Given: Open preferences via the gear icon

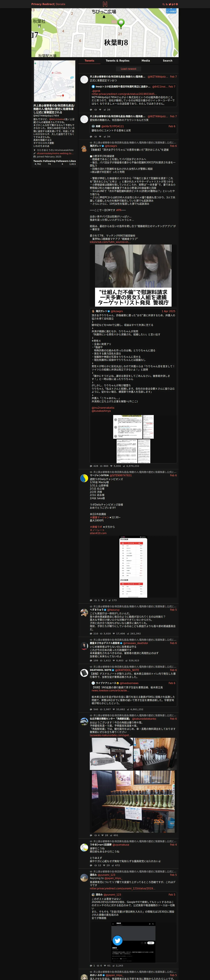Looking at the screenshot, I should (177, 4).
